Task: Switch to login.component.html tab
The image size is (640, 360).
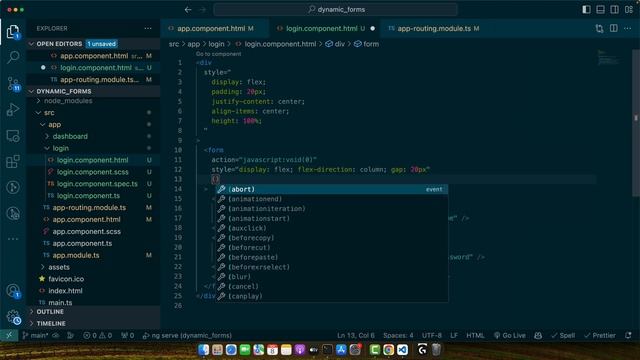Action: 325,28
